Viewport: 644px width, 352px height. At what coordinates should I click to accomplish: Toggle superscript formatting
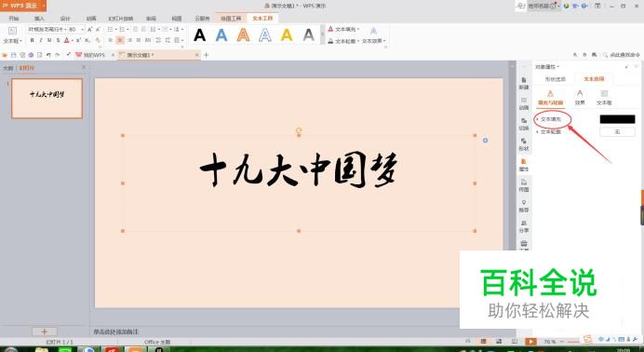click(78, 40)
